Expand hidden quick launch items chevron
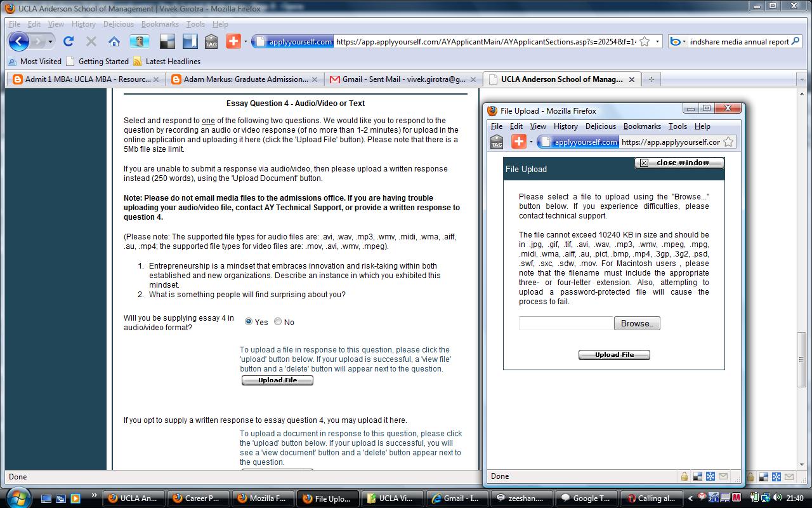Image resolution: width=812 pixels, height=508 pixels. point(95,495)
